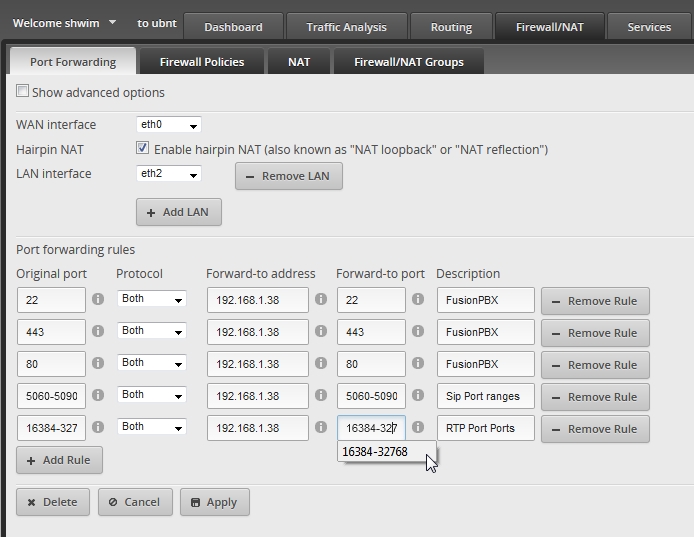Click info icon beside original port 5060-5090
This screenshot has width=694, height=537.
pos(98,395)
